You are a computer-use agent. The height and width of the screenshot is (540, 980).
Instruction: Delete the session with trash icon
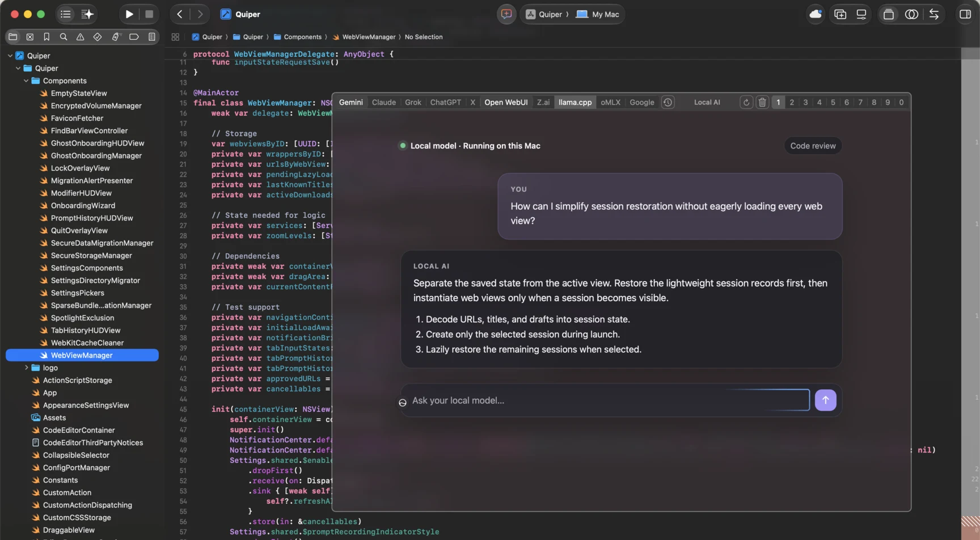click(x=762, y=103)
